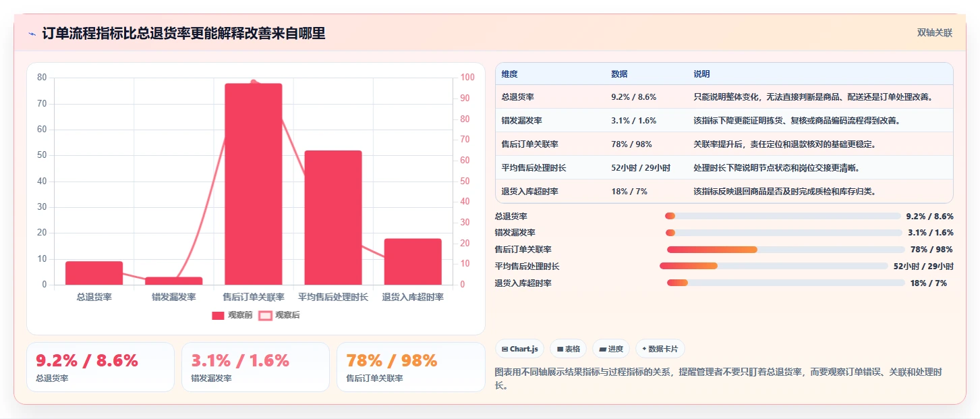The image size is (980, 419).
Task: Click the 平均售后处理时长 table row label
Action: coord(534,168)
